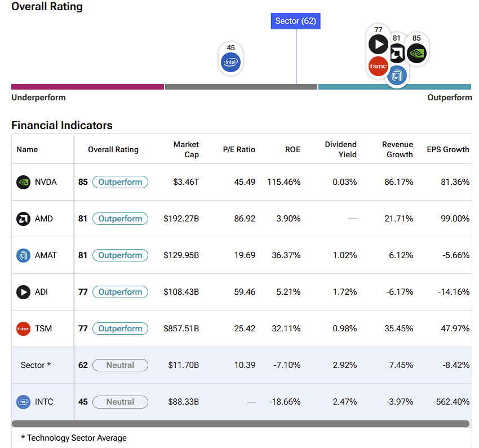Click NVDA's Outperform rating badge
Viewport: 479px width, 448px height.
pos(121,182)
